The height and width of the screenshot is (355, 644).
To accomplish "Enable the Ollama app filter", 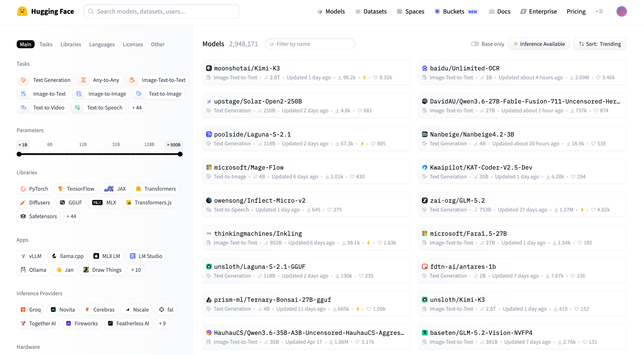I will point(33,270).
